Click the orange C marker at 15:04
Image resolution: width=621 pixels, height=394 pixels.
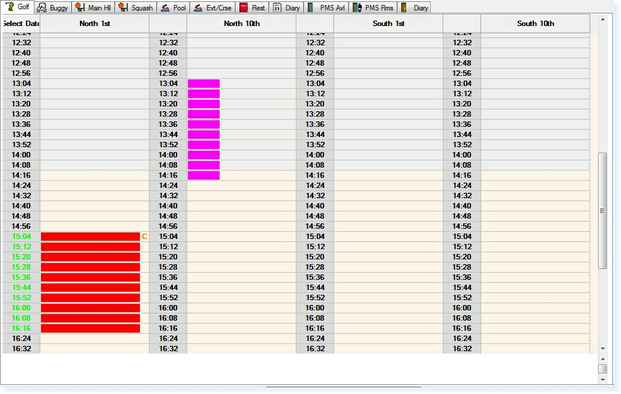coord(144,236)
